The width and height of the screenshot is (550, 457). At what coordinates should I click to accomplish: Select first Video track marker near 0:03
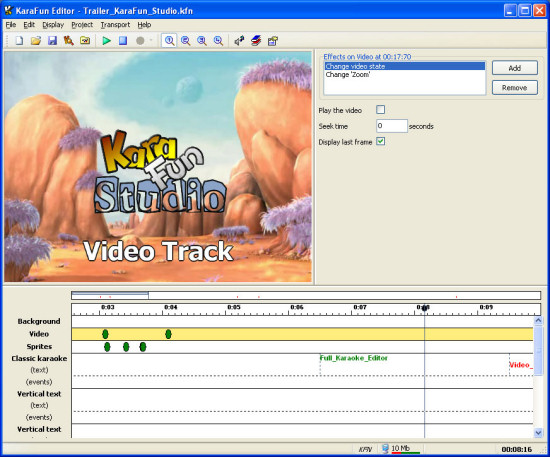click(105, 334)
